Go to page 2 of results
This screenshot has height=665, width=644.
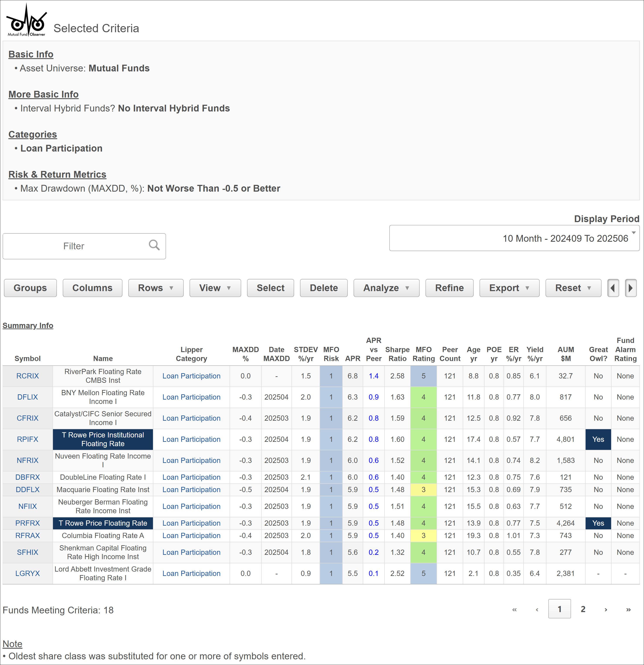point(583,609)
